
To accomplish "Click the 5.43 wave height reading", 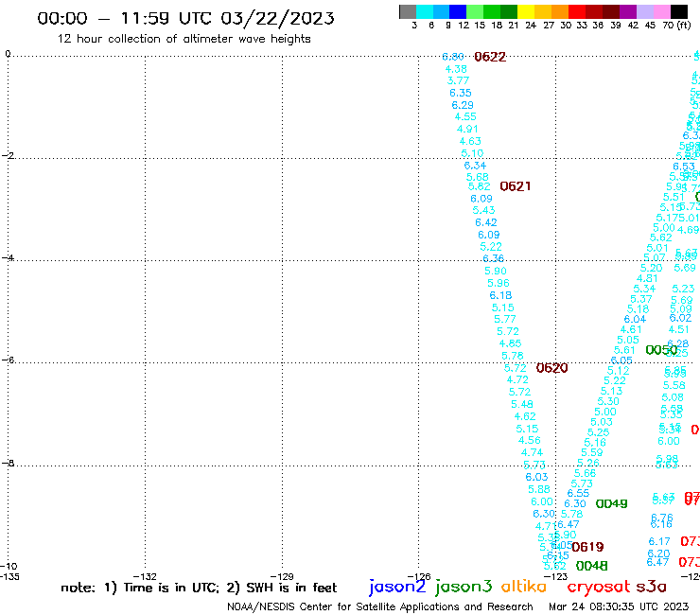I will pos(483,210).
